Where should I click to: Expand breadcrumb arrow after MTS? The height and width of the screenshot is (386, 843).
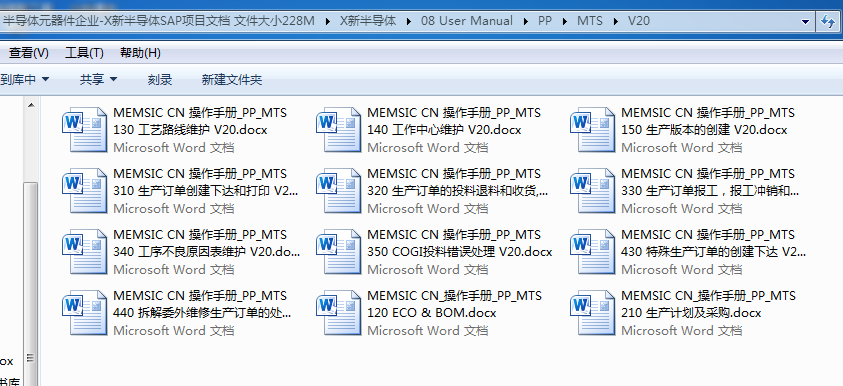pos(616,22)
